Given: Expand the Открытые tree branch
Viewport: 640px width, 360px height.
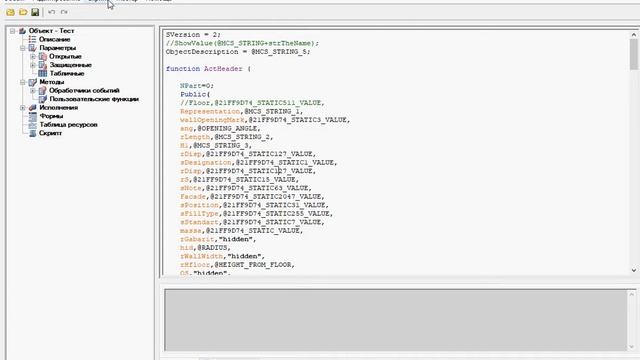Looking at the screenshot, I should [x=33, y=57].
